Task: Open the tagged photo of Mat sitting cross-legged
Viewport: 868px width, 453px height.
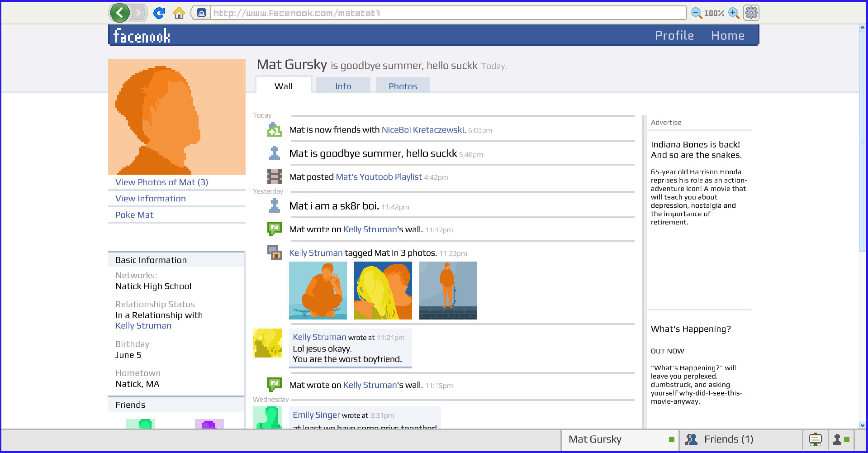Action: (318, 291)
